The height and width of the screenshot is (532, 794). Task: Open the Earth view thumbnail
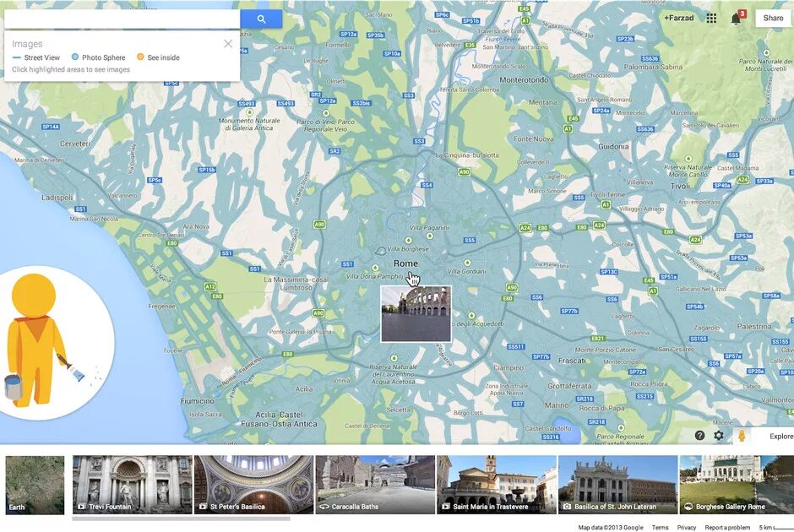click(35, 485)
